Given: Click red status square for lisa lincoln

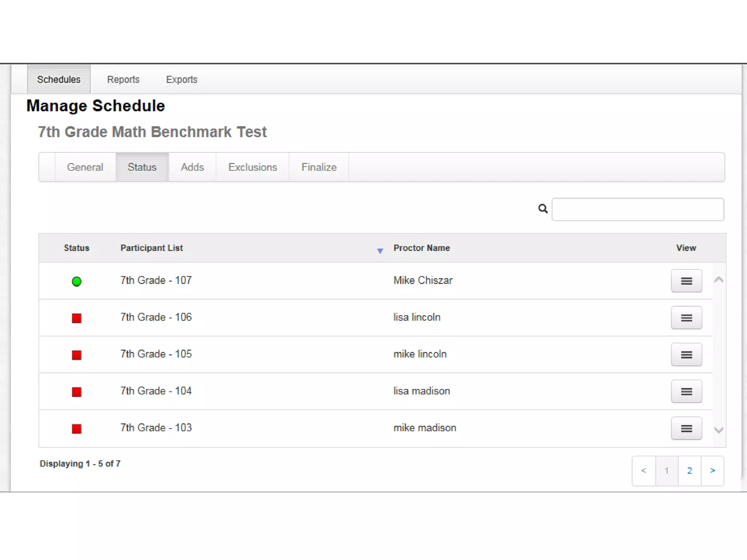Looking at the screenshot, I should tap(77, 318).
